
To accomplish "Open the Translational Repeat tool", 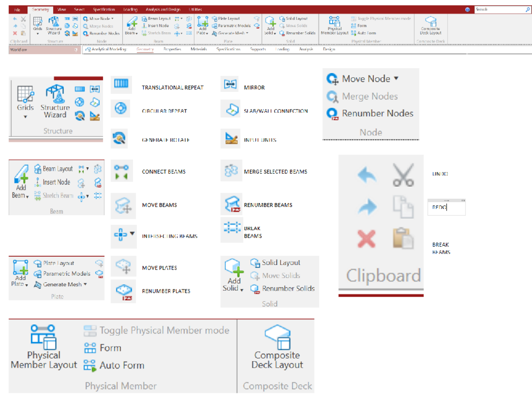I will pyautogui.click(x=121, y=84).
